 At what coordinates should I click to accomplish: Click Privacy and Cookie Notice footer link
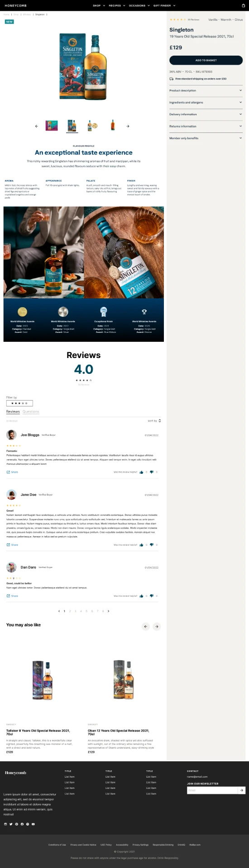coord(83,844)
